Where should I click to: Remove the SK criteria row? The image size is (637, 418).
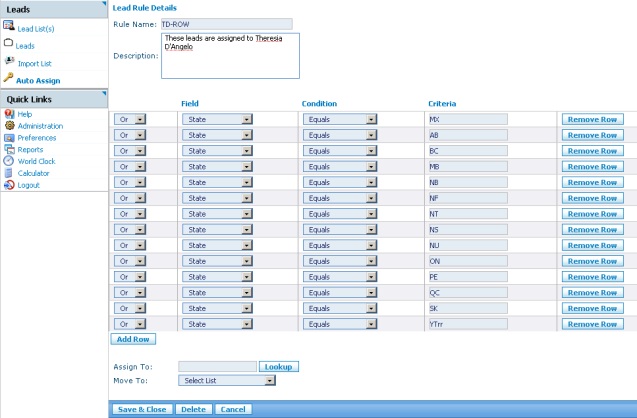(593, 308)
